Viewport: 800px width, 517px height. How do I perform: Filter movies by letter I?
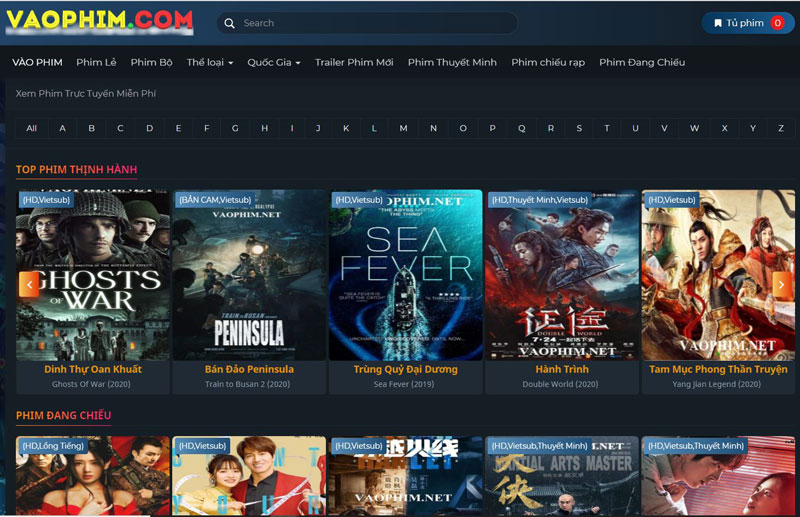pyautogui.click(x=292, y=128)
